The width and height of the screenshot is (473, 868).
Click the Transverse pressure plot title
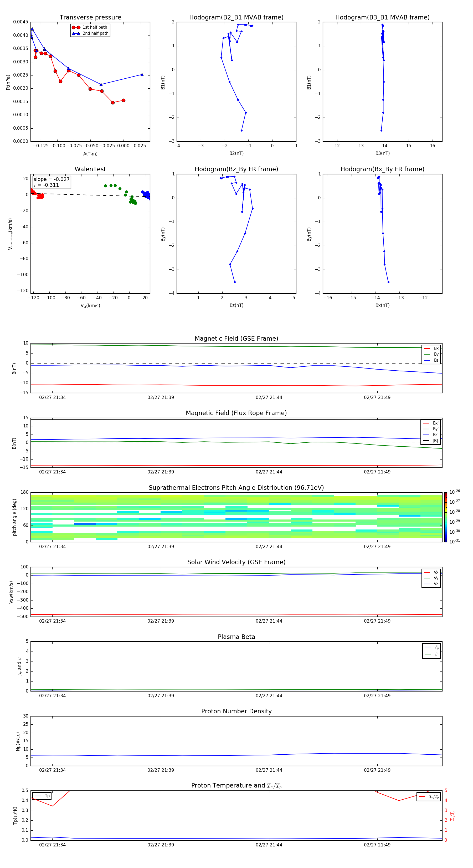[90, 18]
